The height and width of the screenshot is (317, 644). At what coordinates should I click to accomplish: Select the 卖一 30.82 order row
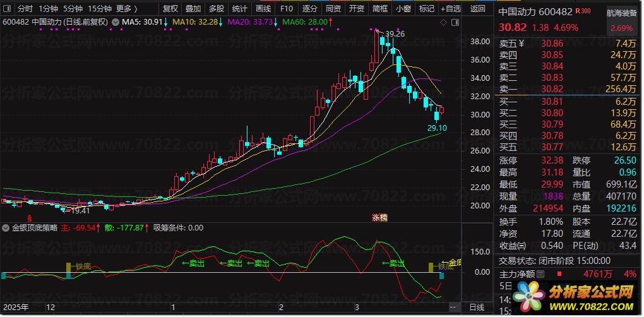click(567, 89)
